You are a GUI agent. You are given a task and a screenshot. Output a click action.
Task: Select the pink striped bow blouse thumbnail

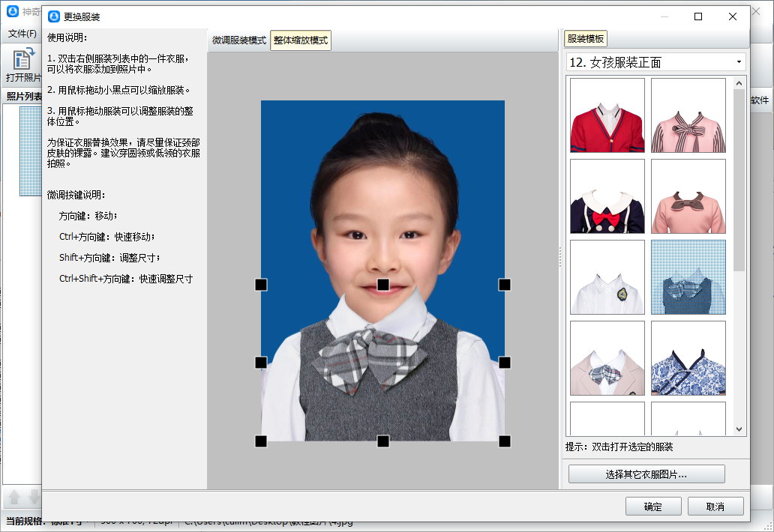point(688,115)
